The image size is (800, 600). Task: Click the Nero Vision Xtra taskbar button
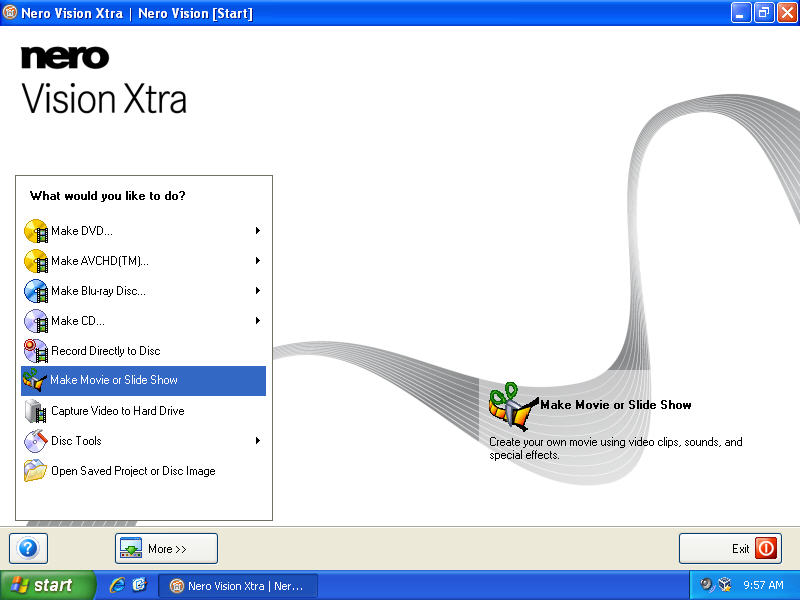click(238, 586)
